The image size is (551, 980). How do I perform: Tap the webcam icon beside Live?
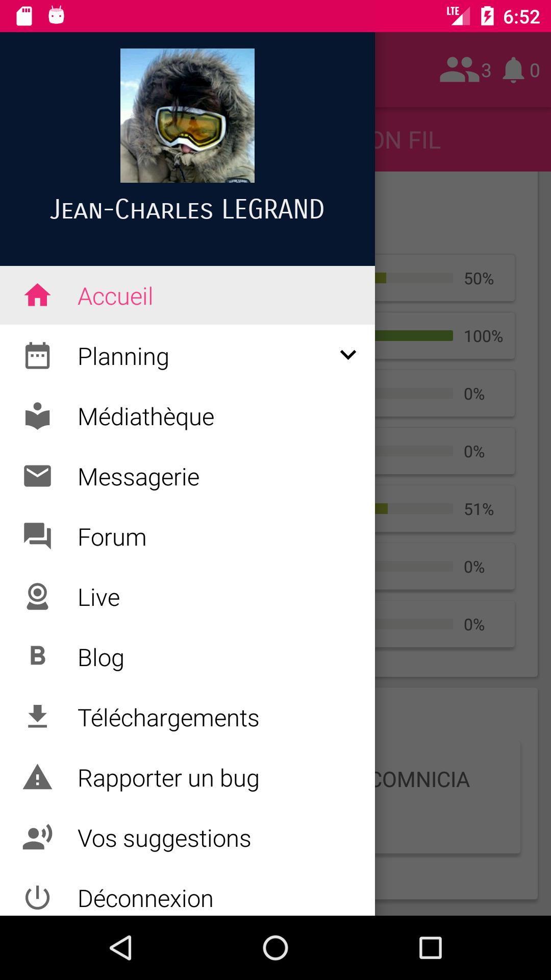point(38,596)
